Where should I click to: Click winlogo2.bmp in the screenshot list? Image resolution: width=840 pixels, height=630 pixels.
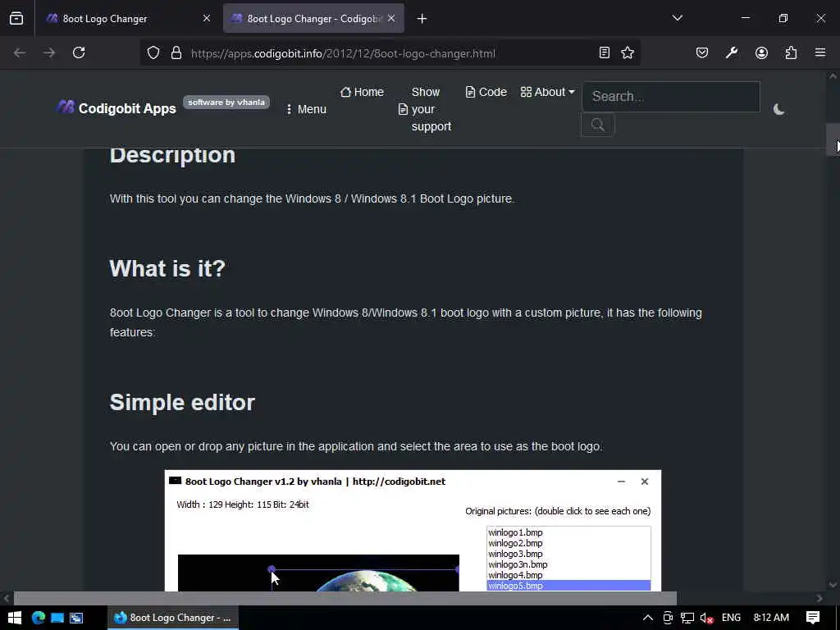[x=515, y=543]
